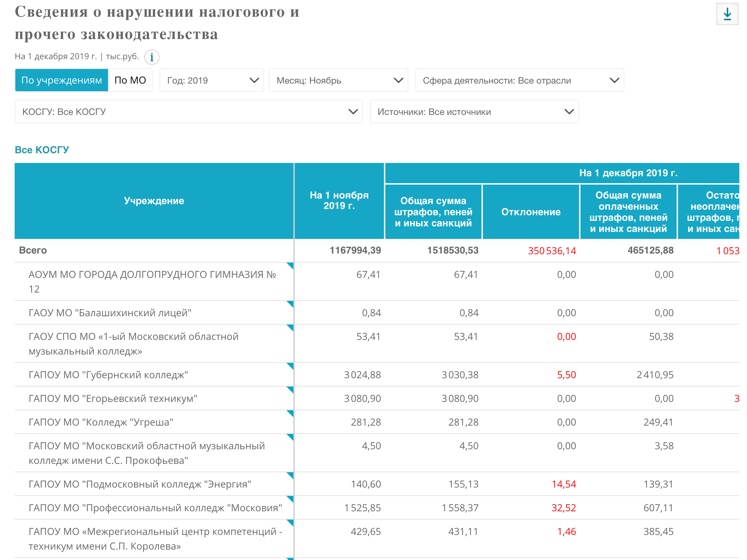Click АОУМ МО ГОРОДА ДОЛГОПРУДНОГО ГИМНАЗИЯ № 12
This screenshot has height=560, width=747.
(x=152, y=282)
